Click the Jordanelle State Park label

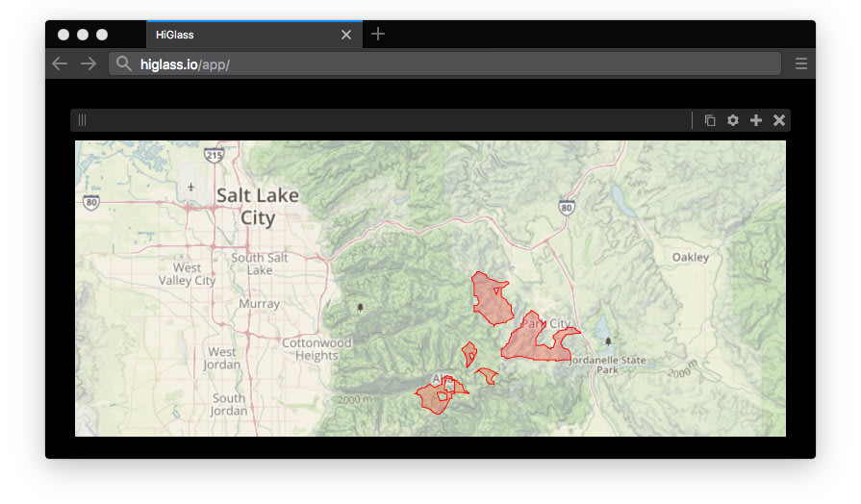tap(608, 365)
